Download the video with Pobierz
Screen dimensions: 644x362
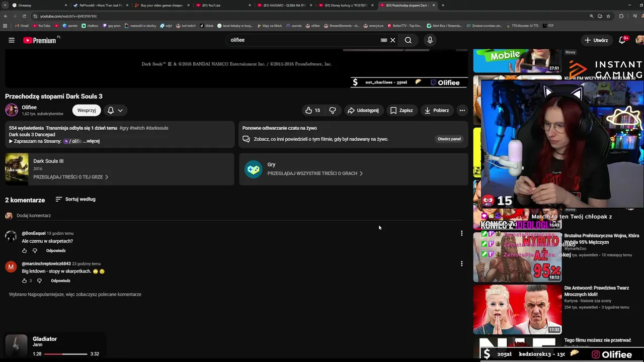437,110
